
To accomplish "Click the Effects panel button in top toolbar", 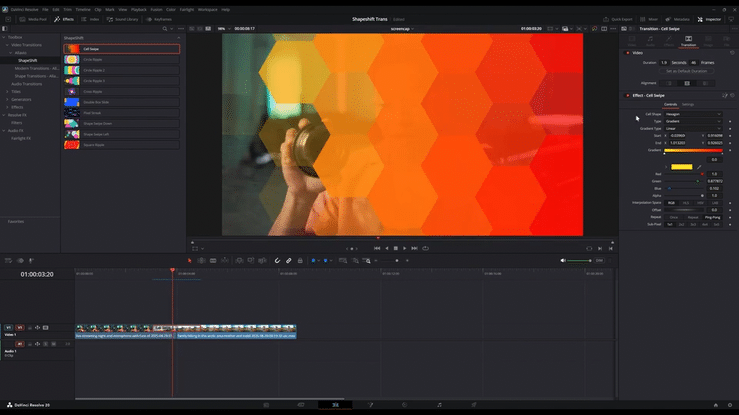I will (64, 19).
